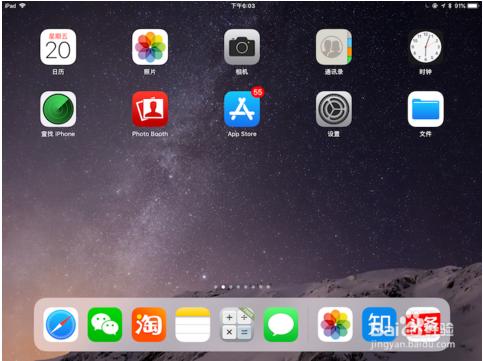This screenshot has width=483, height=361.
Task: Tap the battery icon in the status bar
Action: click(x=473, y=6)
